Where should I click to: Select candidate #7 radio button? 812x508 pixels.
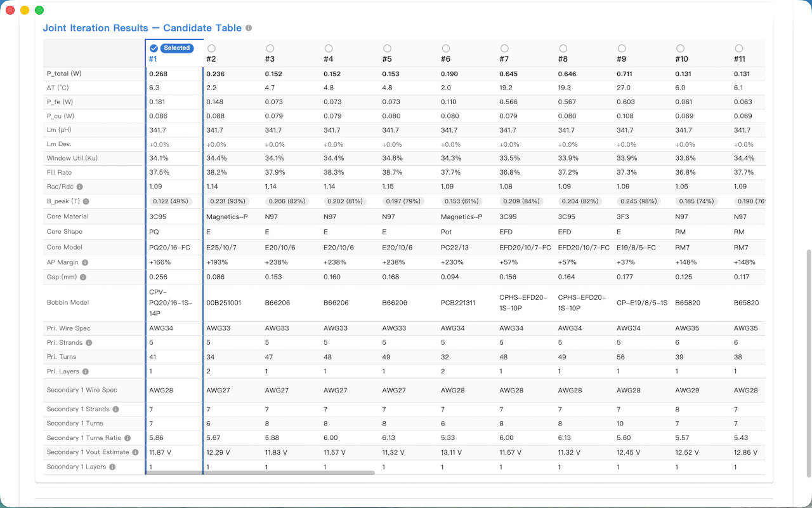(504, 48)
